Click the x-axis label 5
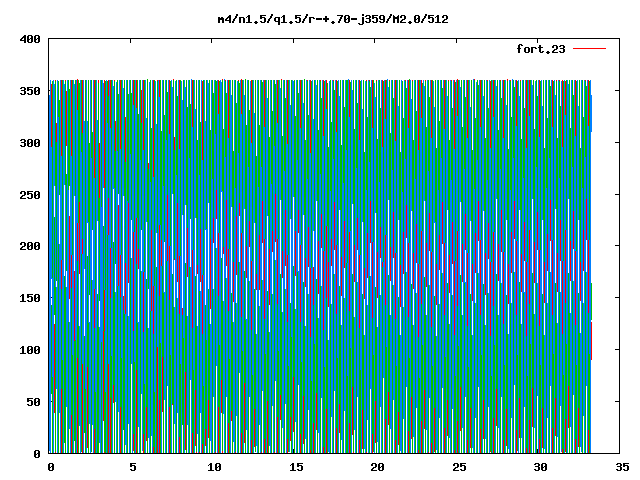This screenshot has height=480, width=640. coord(133,467)
